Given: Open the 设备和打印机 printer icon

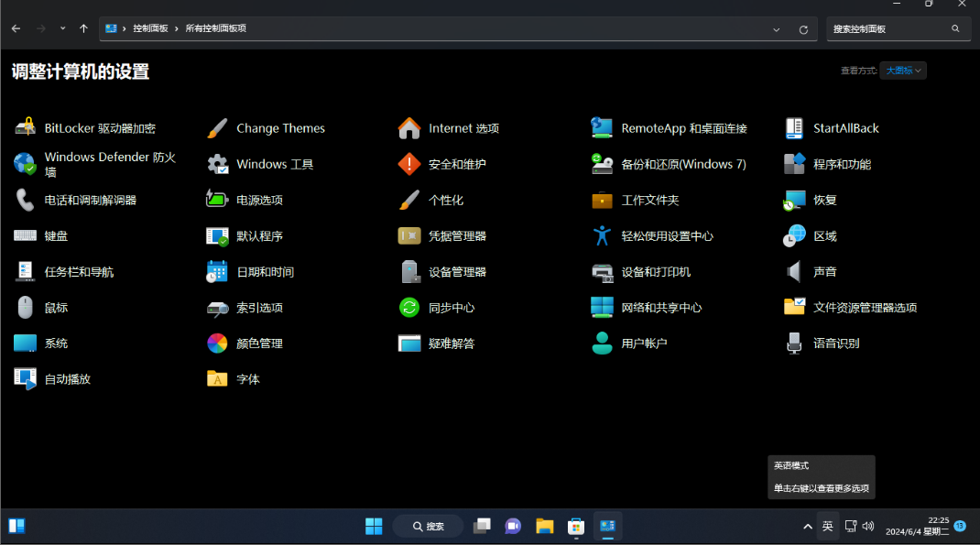Looking at the screenshot, I should (602, 272).
